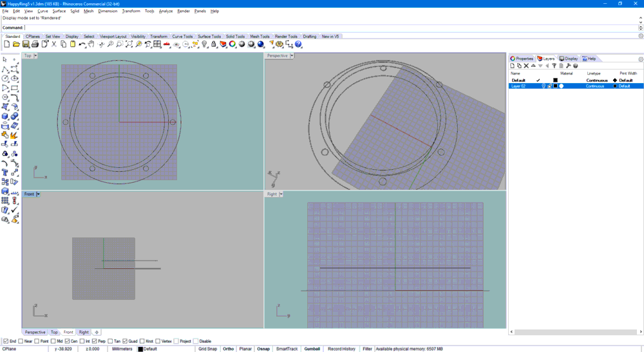Click the red car Set View icon

point(167,44)
